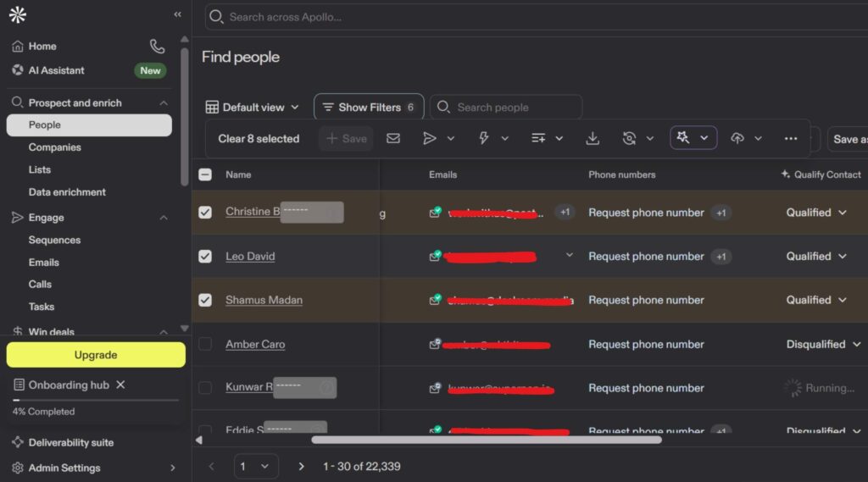Screen dimensions: 868x482
Task: Click the AI sparkle stars icon
Action: 683,137
